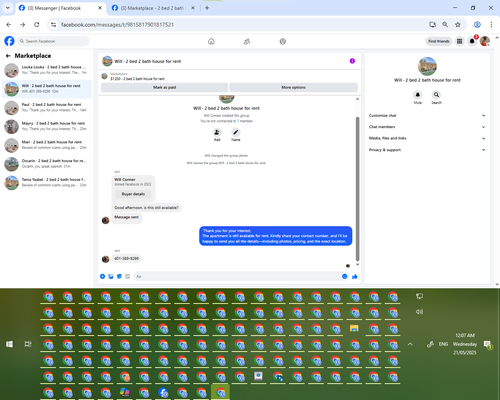Open Mayry's conversation
This screenshot has width=500, height=400.
click(47, 126)
